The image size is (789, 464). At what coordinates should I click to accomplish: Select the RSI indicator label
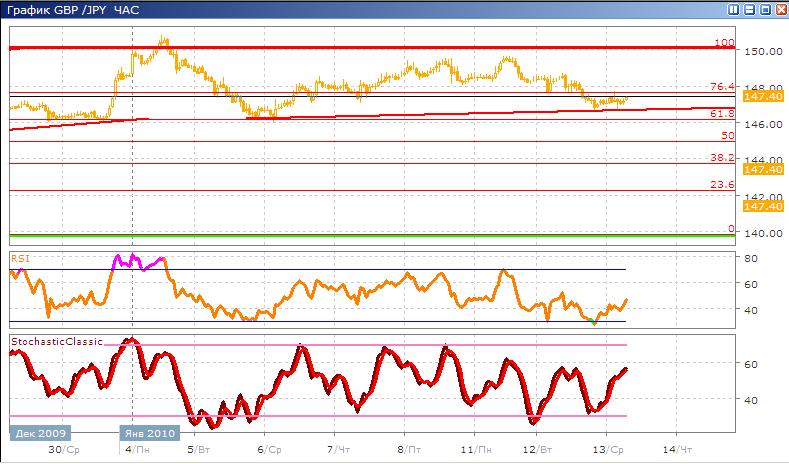pos(20,257)
